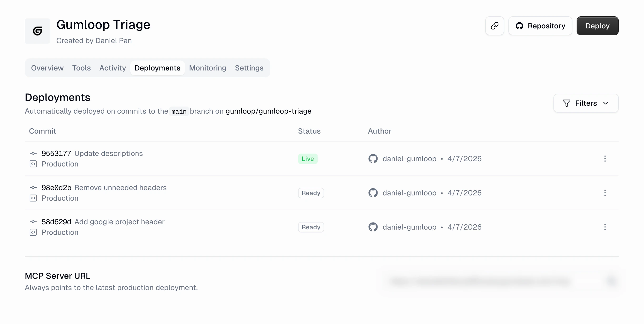Click the copy link icon near Deploy
This screenshot has height=324, width=644.
(494, 26)
